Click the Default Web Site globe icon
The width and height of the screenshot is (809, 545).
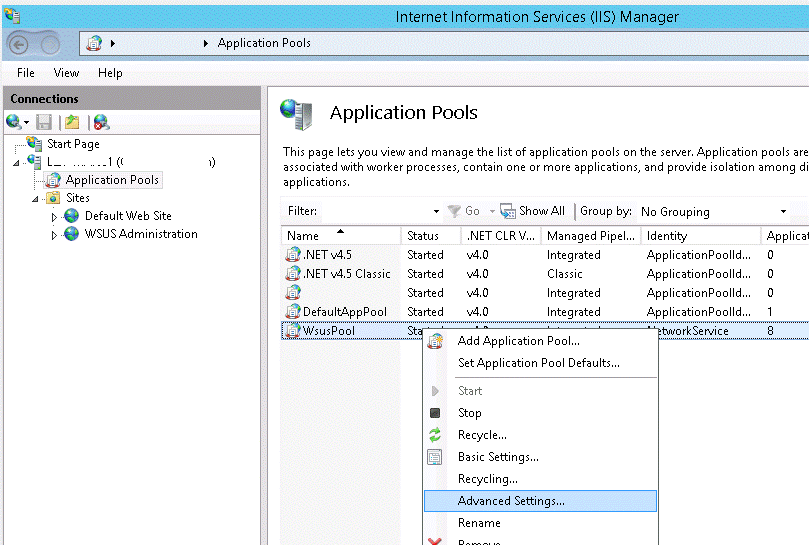point(71,216)
